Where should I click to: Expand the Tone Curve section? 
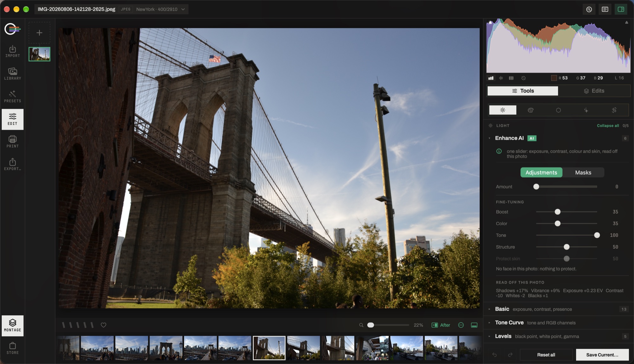(489, 323)
